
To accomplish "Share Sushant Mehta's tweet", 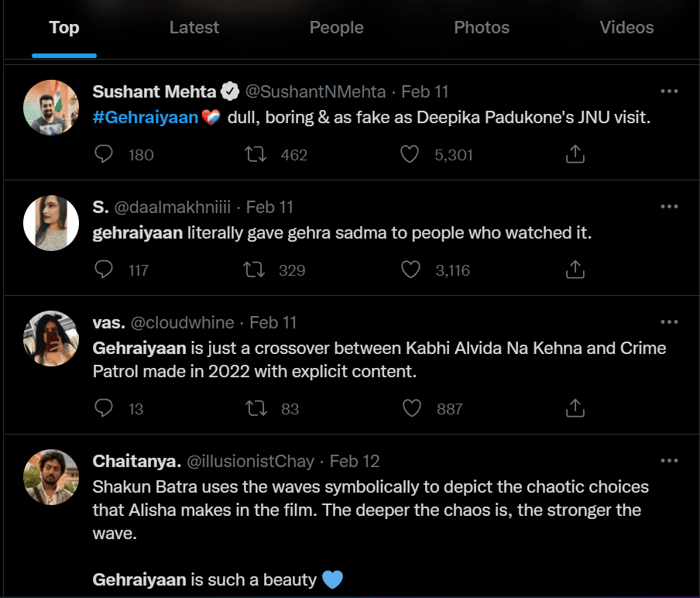I will (x=575, y=155).
